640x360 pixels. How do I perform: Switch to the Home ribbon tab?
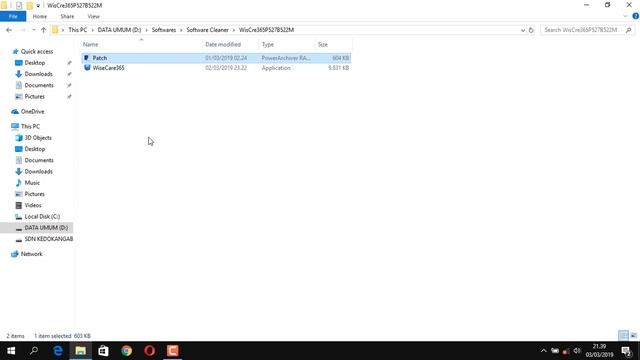(x=40, y=16)
